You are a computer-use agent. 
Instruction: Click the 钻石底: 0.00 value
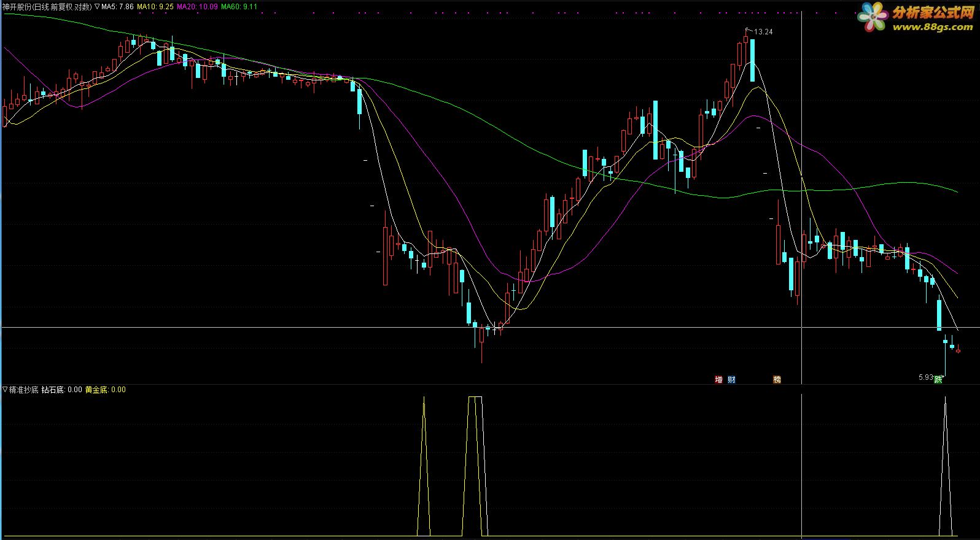coord(61,390)
